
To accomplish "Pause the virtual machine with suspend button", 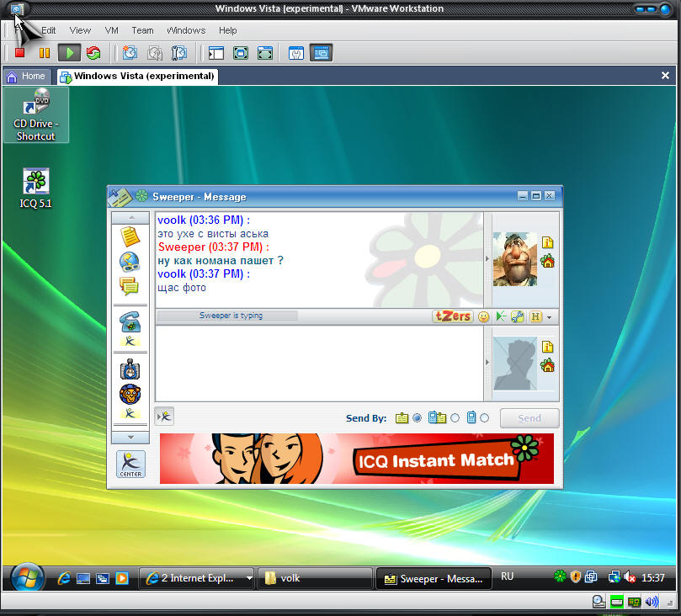I will (45, 53).
